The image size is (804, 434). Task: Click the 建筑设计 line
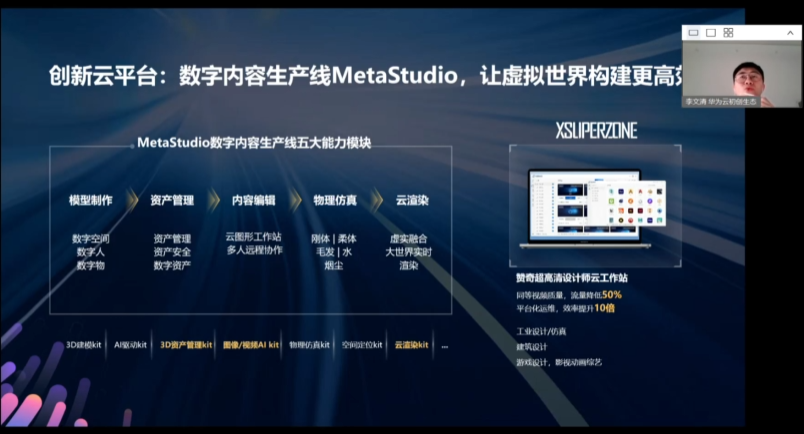click(x=532, y=347)
